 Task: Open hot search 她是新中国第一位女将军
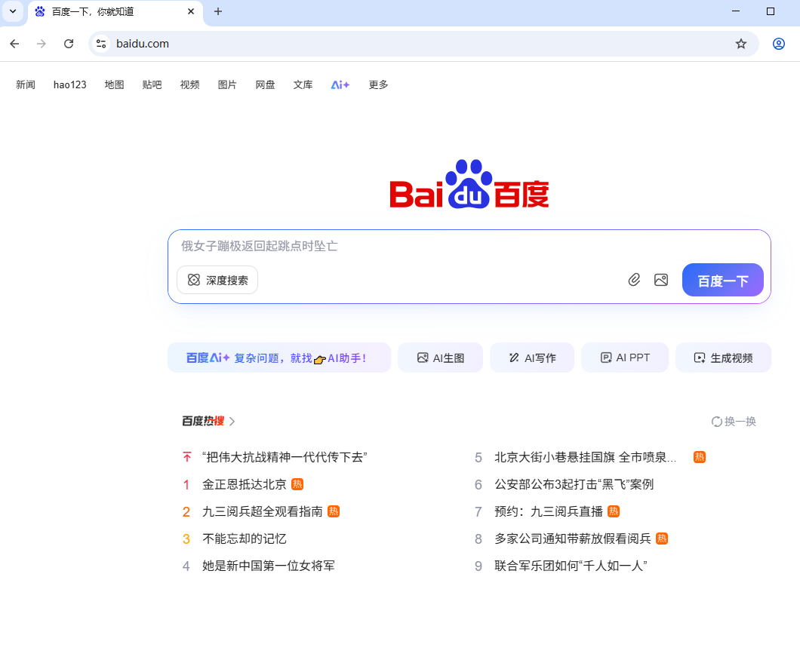[269, 566]
